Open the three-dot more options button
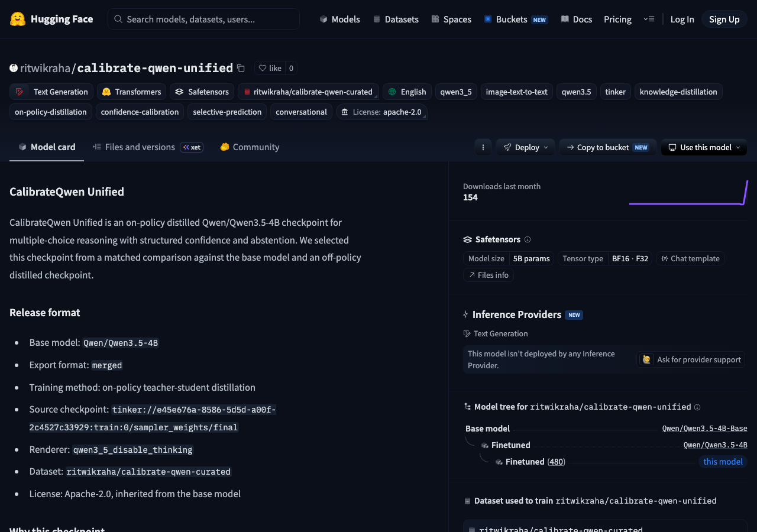This screenshot has width=757, height=532. tap(483, 147)
